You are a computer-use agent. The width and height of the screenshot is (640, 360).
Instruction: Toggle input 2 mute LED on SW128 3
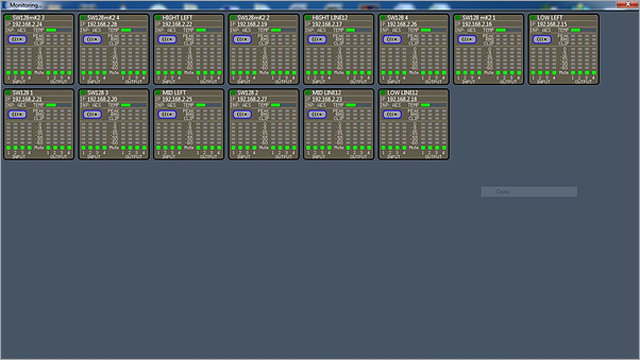[91, 148]
